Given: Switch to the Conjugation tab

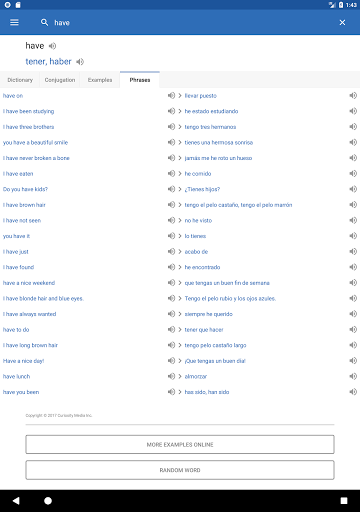Looking at the screenshot, I should [60, 80].
